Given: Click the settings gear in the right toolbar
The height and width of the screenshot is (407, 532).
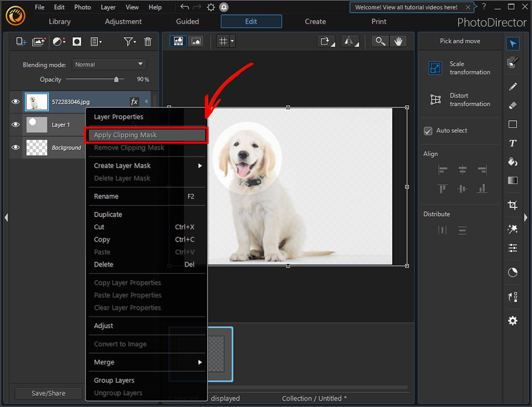Looking at the screenshot, I should [x=512, y=320].
